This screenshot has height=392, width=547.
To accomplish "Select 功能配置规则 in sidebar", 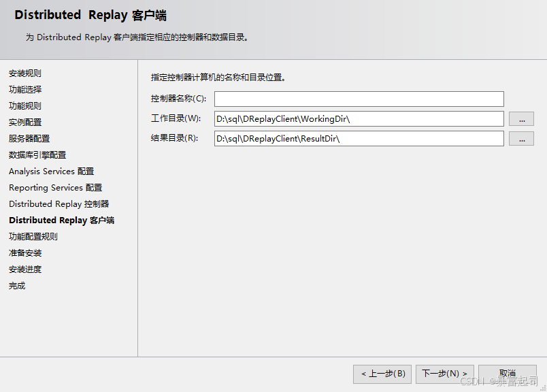I will click(x=33, y=237).
